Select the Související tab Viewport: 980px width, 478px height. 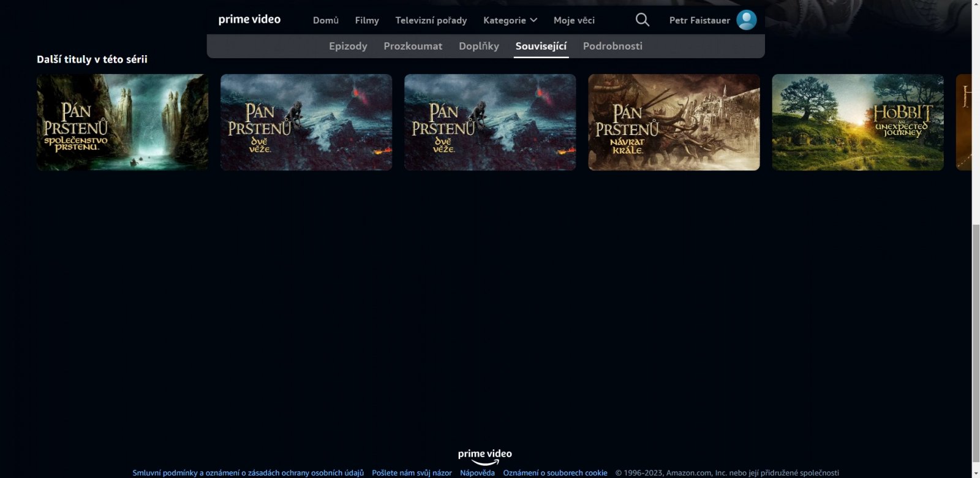tap(541, 46)
